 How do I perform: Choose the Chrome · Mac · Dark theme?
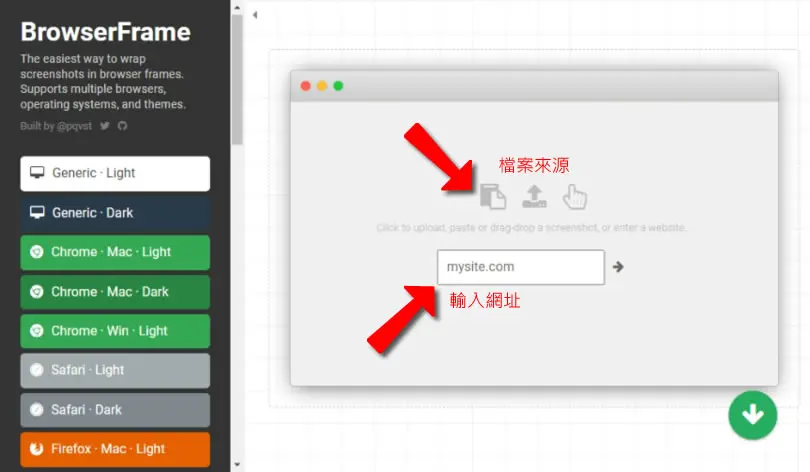[x=115, y=292]
